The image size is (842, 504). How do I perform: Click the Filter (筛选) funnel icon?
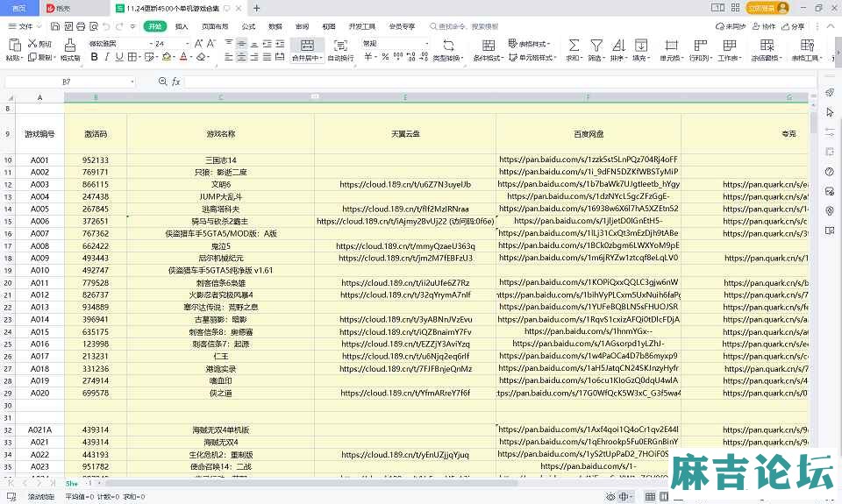point(596,45)
